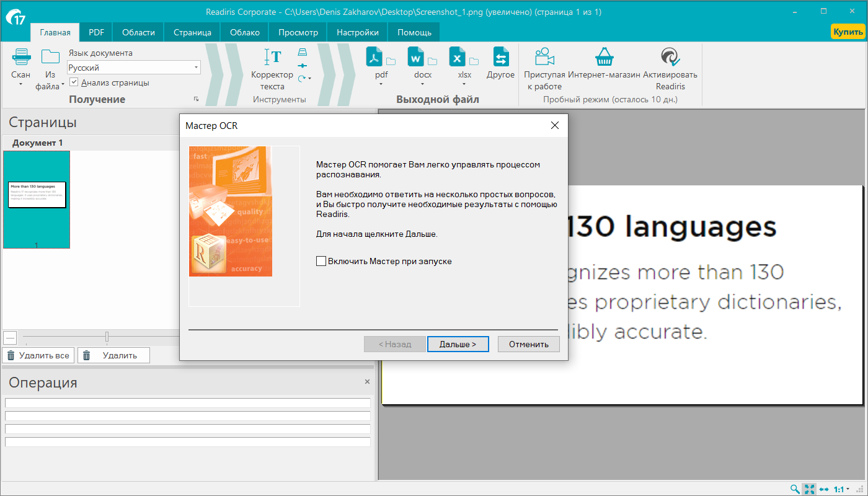Click the magnifier zoom icon in status bar
Screen dimensions: 868x496
[795, 489]
